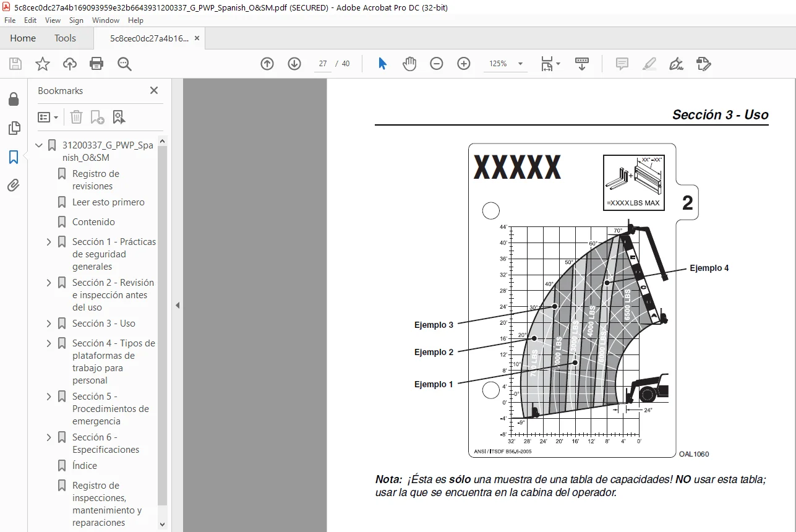Image resolution: width=796 pixels, height=532 pixels.
Task: Click the sign document pen icon
Action: [676, 64]
